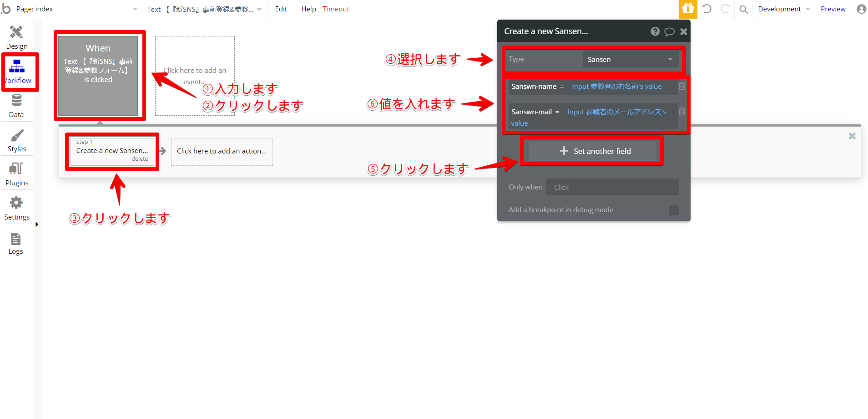Click the Only when condition field
The height and width of the screenshot is (419, 868).
coord(613,187)
